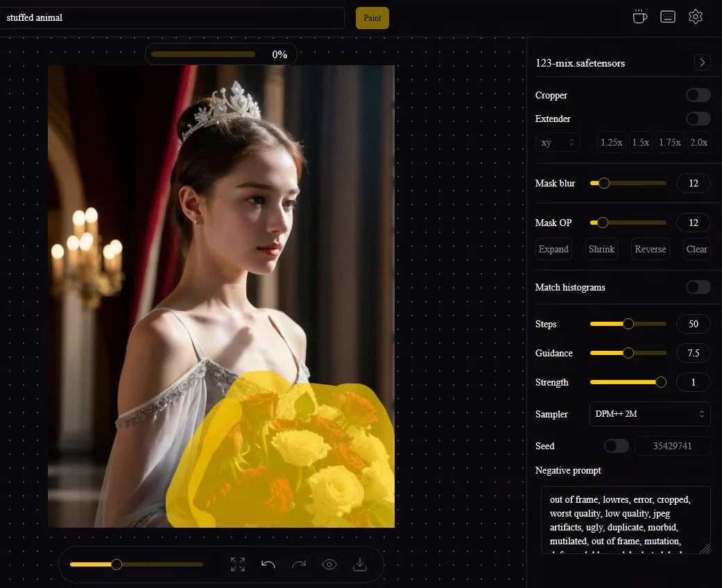Click the Steps value field showing 50
The height and width of the screenshot is (588, 722).
(x=693, y=324)
